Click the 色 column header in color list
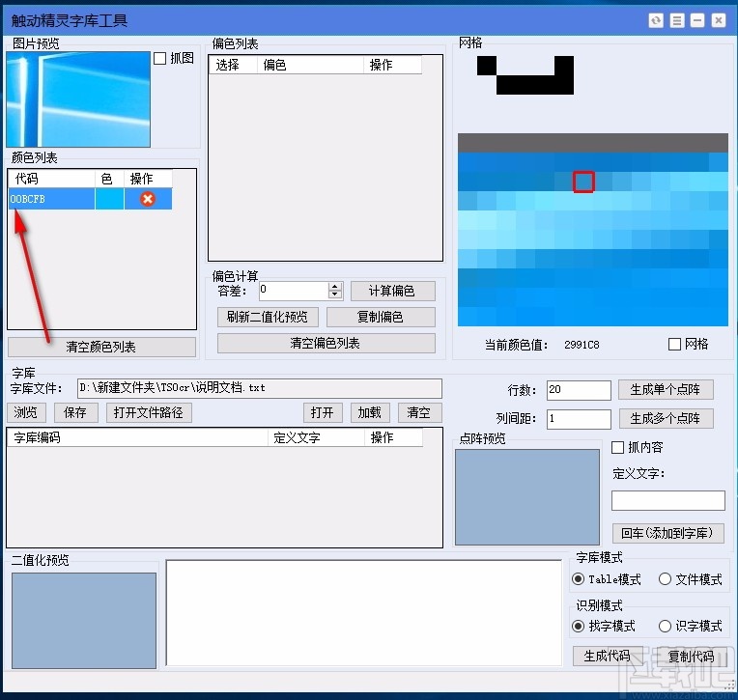Screen dimensions: 738x700 (110, 179)
